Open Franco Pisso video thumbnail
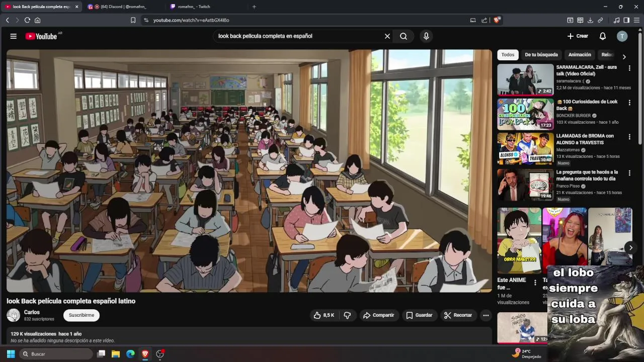Image resolution: width=644 pixels, height=362 pixels. (x=525, y=185)
